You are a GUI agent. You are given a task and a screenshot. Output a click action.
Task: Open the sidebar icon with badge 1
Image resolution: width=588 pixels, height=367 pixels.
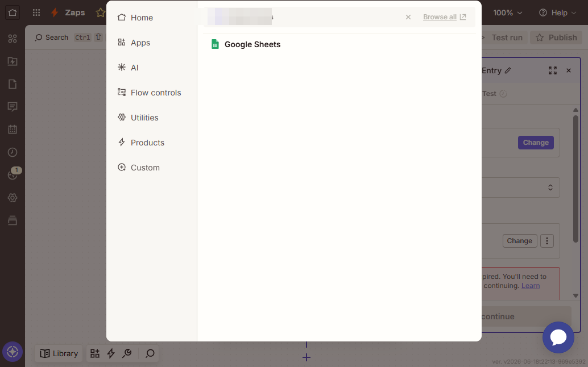coord(14,174)
